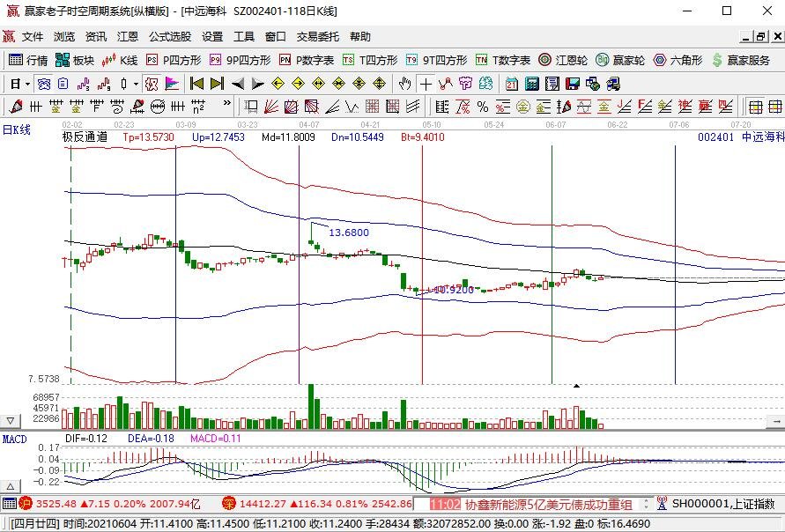The image size is (785, 532).
Task: Open the P四方形 tool
Action: [x=174, y=60]
